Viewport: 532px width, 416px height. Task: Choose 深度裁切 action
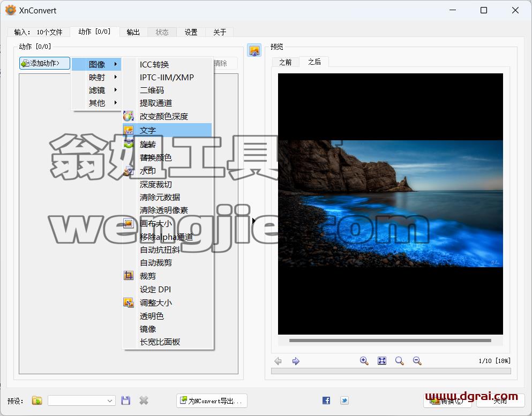[168, 184]
